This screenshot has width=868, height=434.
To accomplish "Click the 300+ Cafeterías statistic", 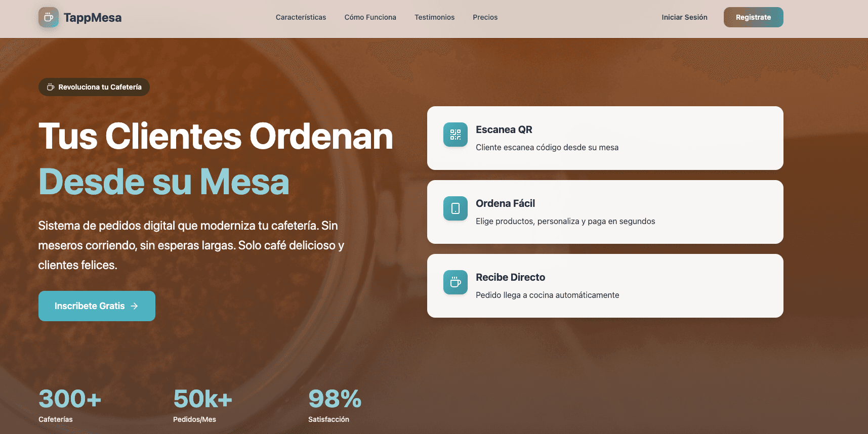I will pyautogui.click(x=70, y=404).
